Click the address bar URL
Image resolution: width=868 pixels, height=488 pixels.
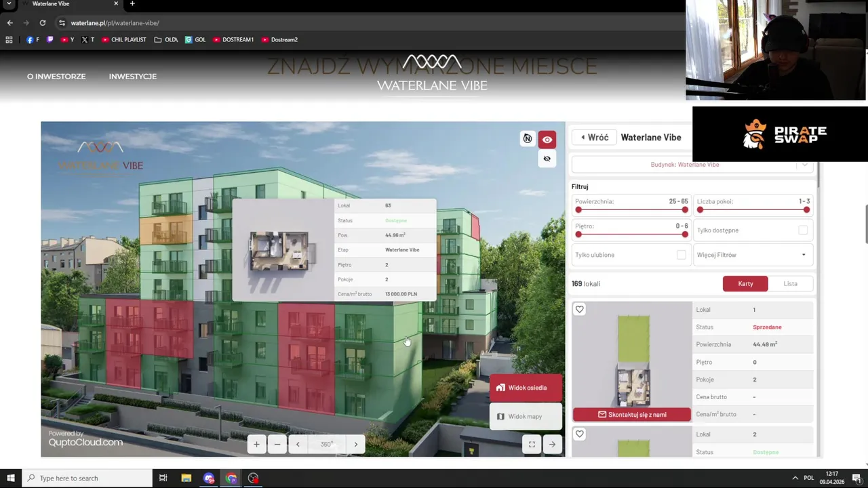[115, 23]
